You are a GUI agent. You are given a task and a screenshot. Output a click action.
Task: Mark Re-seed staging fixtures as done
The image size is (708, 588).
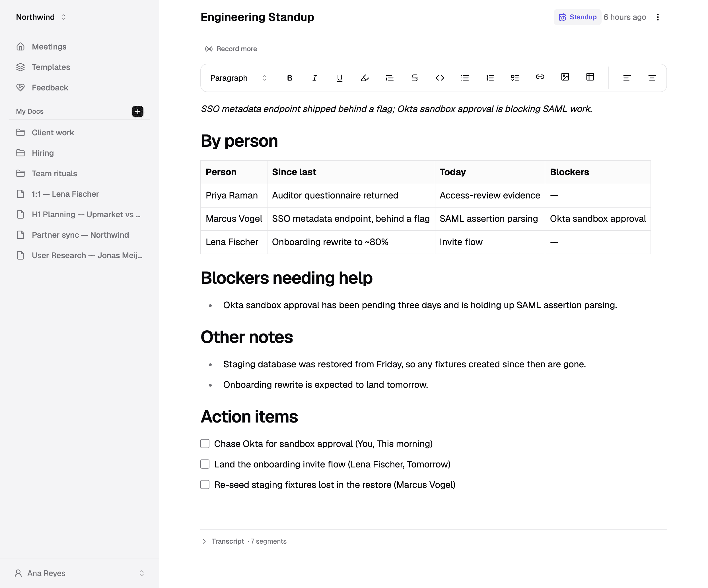pos(205,485)
